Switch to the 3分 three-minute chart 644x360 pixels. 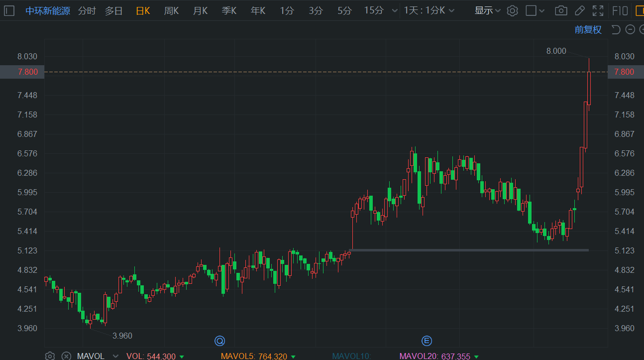pos(316,10)
